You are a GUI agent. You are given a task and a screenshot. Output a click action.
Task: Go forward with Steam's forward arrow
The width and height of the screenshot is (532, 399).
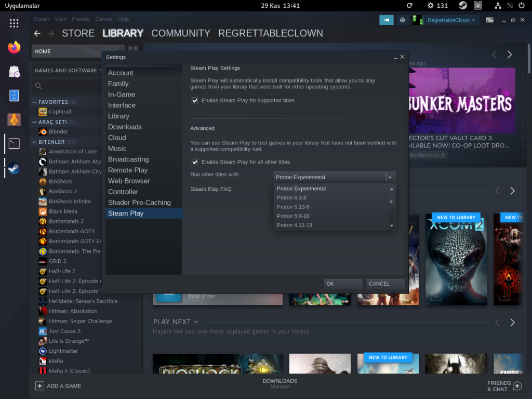[51, 33]
